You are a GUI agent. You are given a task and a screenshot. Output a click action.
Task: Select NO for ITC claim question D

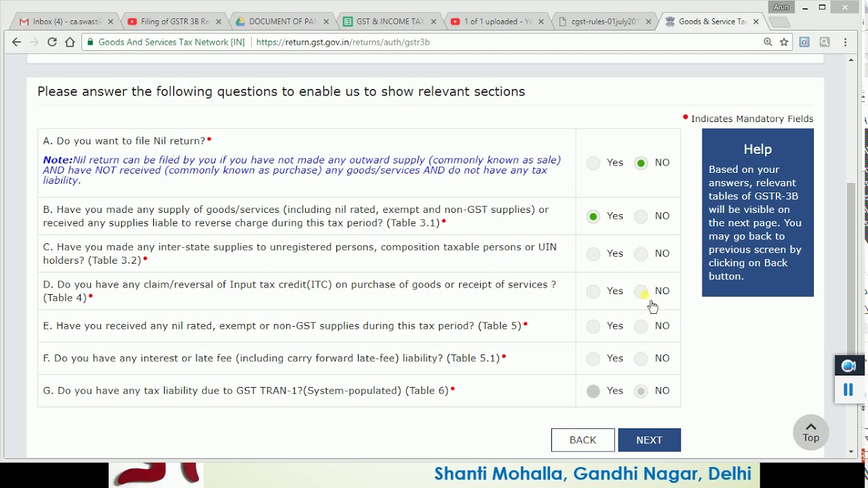[x=641, y=291]
